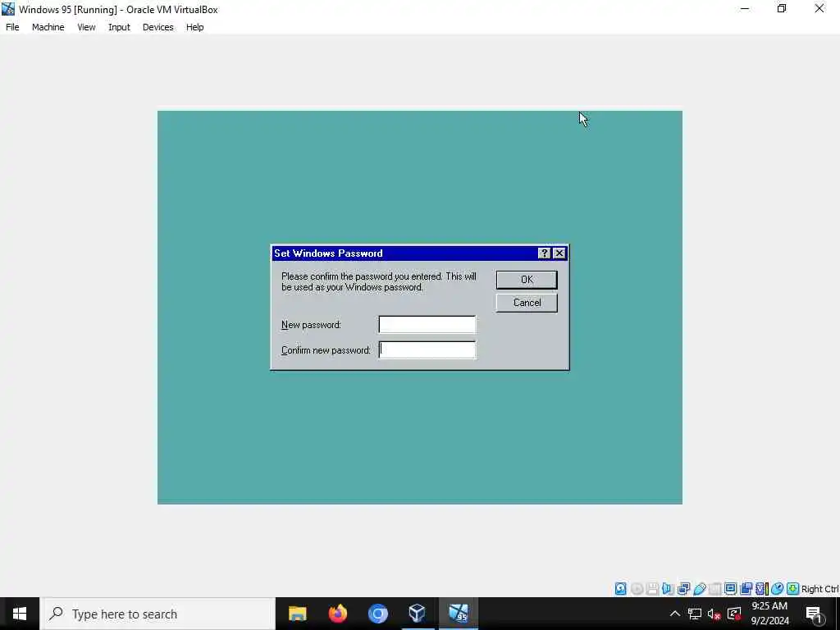The width and height of the screenshot is (840, 630).
Task: Focus the Confirm new password field
Action: click(x=427, y=349)
